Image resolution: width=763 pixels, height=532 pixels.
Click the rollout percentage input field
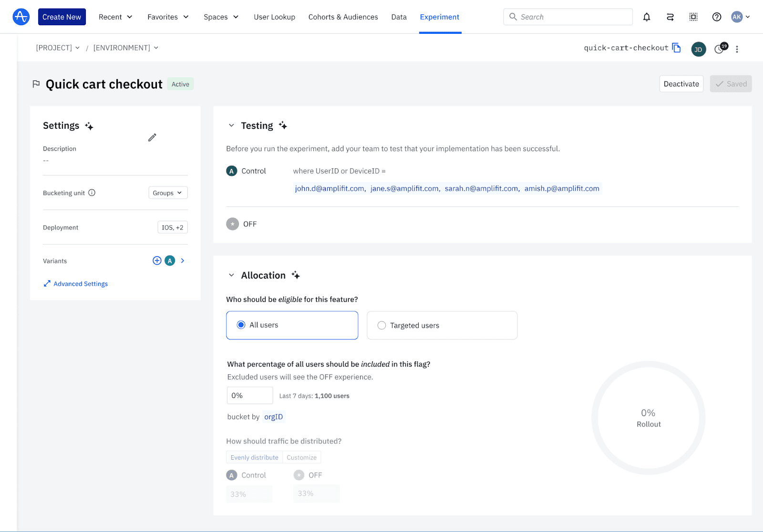click(x=249, y=396)
